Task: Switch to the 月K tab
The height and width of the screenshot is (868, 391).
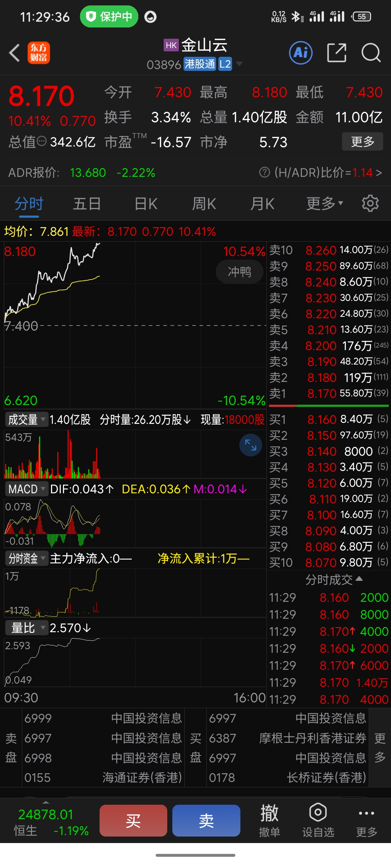Action: point(263,204)
